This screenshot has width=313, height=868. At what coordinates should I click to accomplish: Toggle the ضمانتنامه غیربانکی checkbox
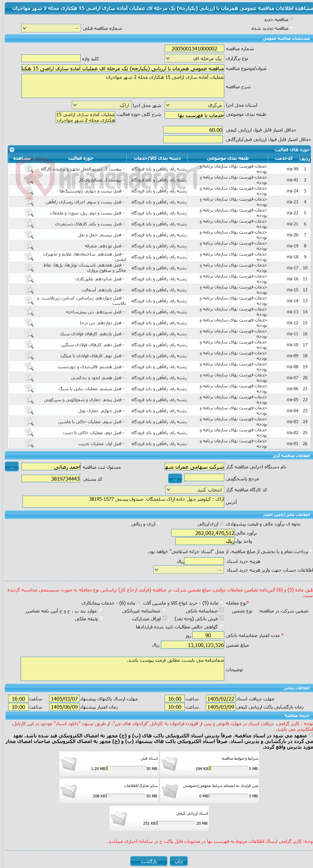pos(164,610)
